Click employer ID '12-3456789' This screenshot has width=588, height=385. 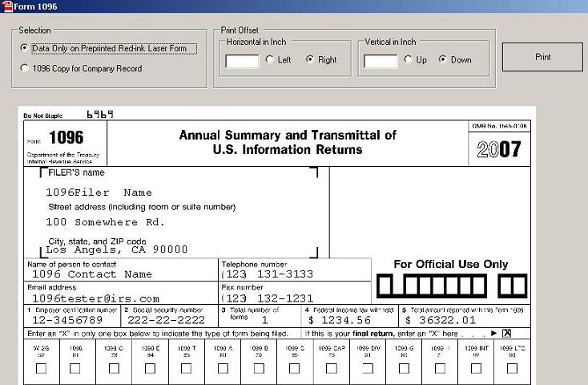coord(67,320)
